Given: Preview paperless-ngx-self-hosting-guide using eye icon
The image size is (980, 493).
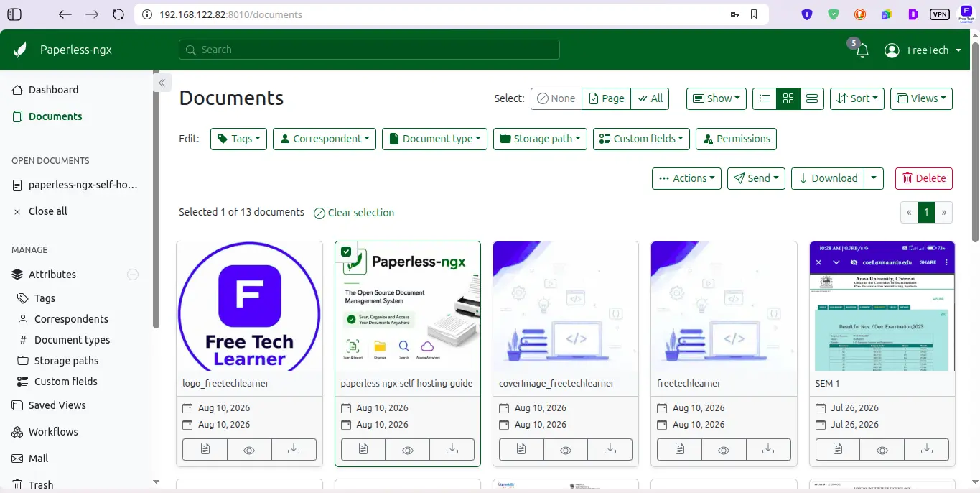Looking at the screenshot, I should pos(408,449).
